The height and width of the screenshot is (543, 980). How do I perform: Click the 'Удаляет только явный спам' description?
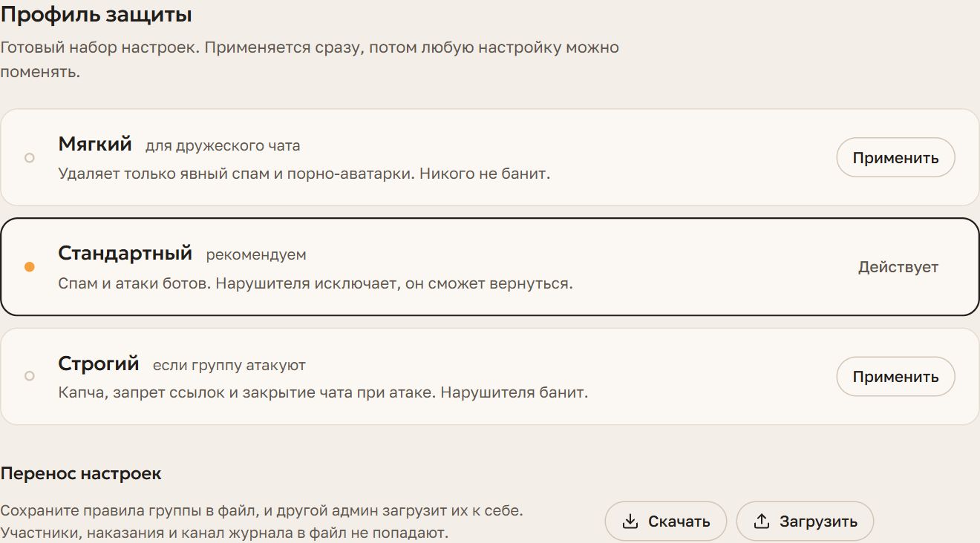304,174
